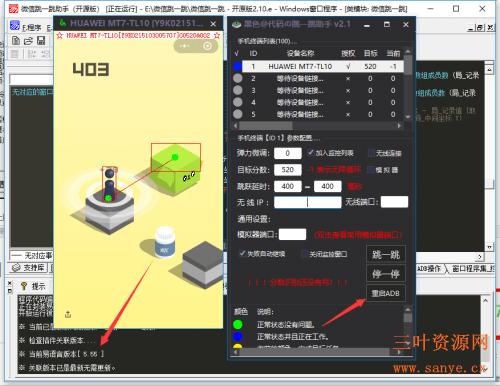Click the 重启ADB button
This screenshot has height=386, width=500.
pyautogui.click(x=386, y=293)
